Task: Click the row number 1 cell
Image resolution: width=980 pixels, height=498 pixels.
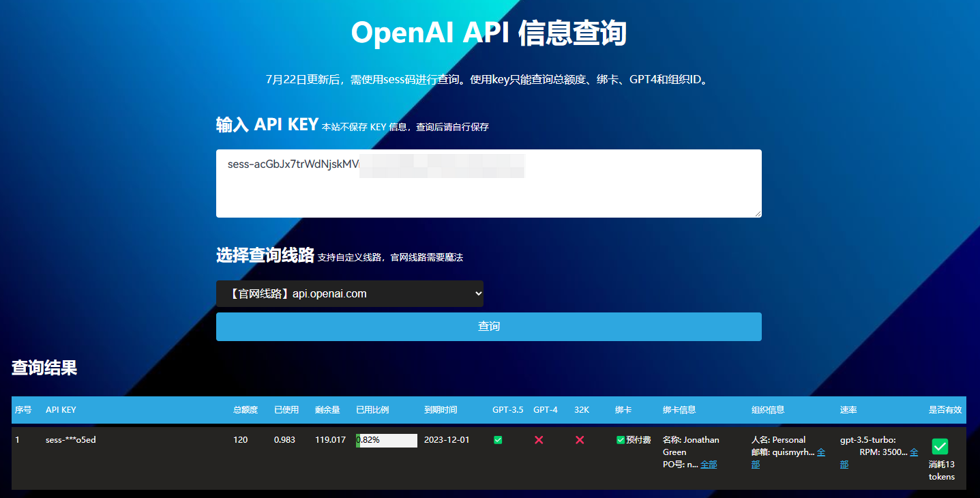Action: click(x=17, y=440)
